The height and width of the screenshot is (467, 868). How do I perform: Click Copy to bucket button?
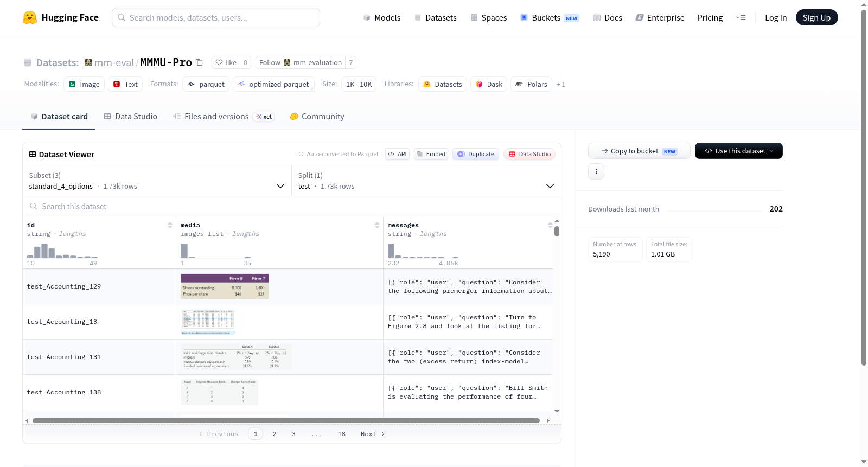639,151
